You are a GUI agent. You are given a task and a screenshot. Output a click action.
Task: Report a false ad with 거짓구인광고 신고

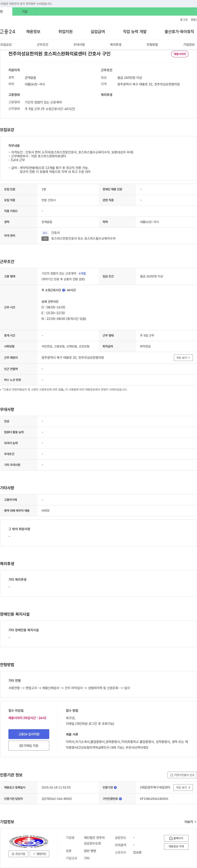tap(182, 775)
